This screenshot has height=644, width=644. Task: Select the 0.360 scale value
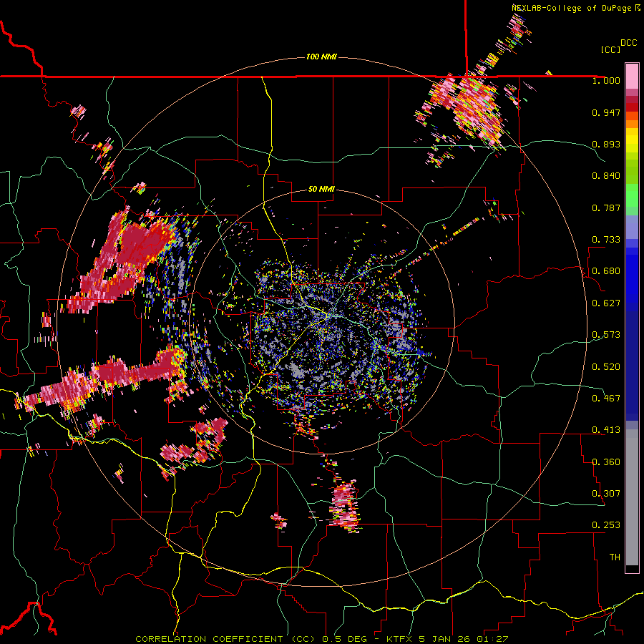coord(606,462)
